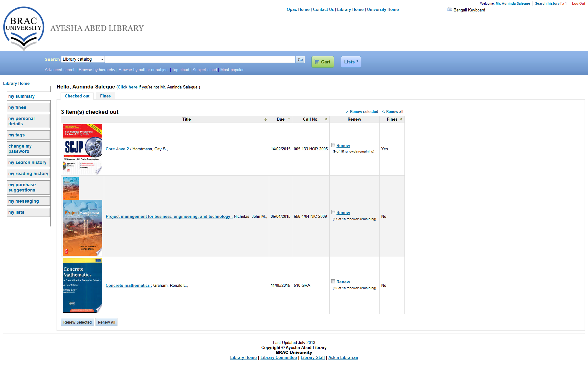Open Concrete mathematics title link
Screen dimensions: 588x370
click(x=129, y=285)
